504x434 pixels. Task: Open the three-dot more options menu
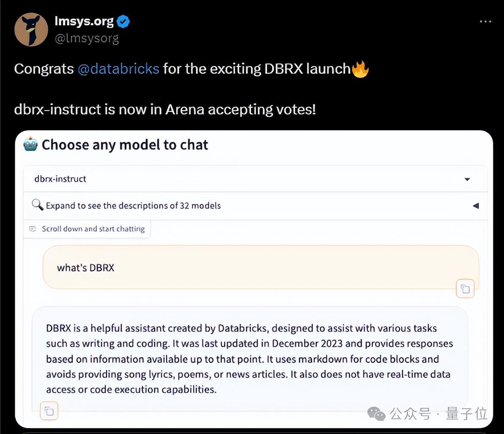(485, 21)
